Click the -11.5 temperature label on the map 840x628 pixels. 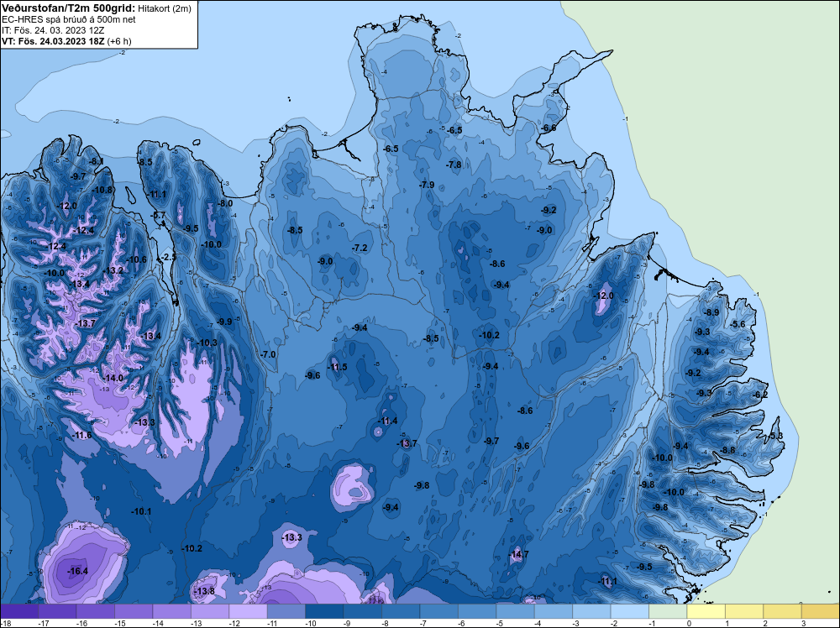[x=338, y=367]
